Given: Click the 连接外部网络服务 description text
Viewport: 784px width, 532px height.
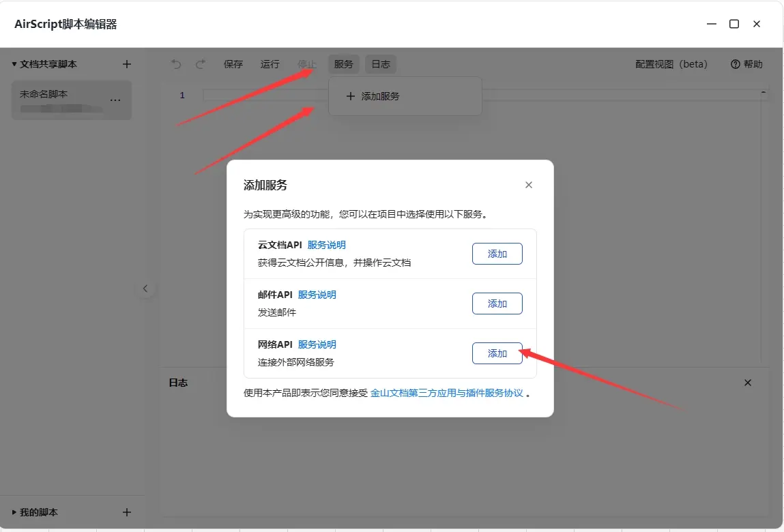Looking at the screenshot, I should (296, 362).
